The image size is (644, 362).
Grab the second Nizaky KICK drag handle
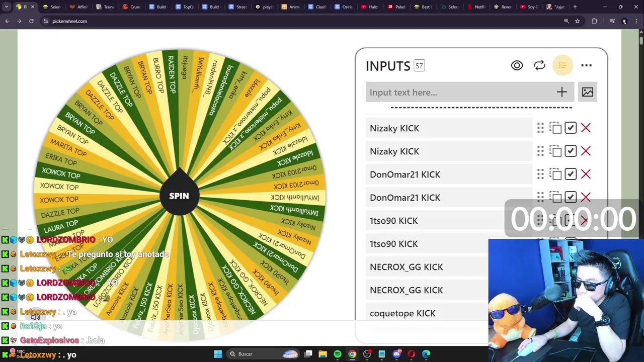pyautogui.click(x=540, y=151)
